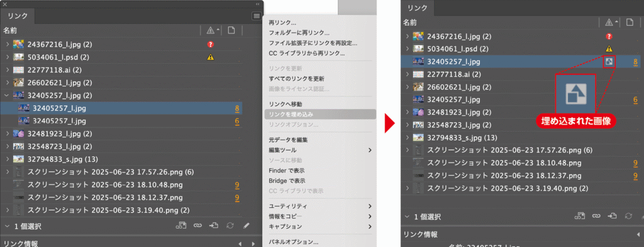The image size is (644, 247).
Task: Click 32794833_s.jpg thumbnail in right panel
Action: click(x=418, y=137)
